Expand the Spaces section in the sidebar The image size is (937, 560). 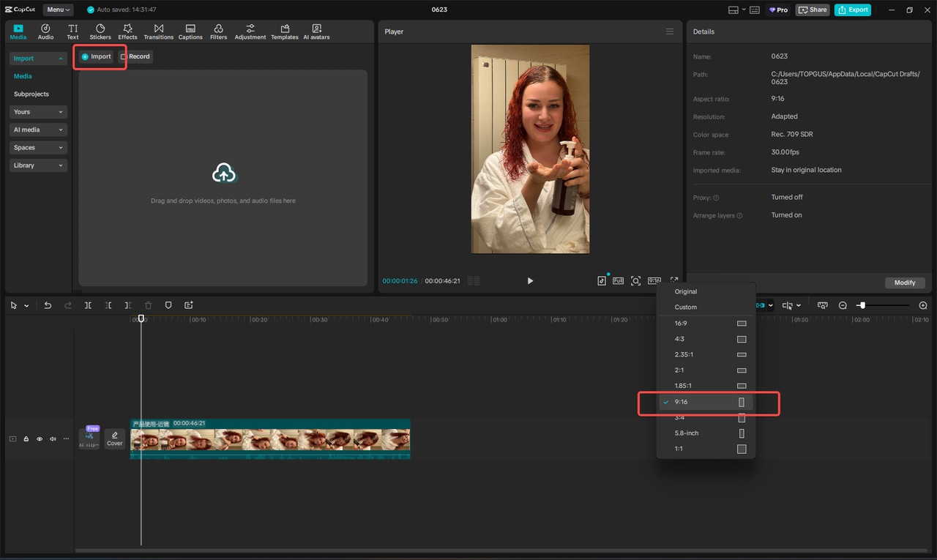click(37, 147)
